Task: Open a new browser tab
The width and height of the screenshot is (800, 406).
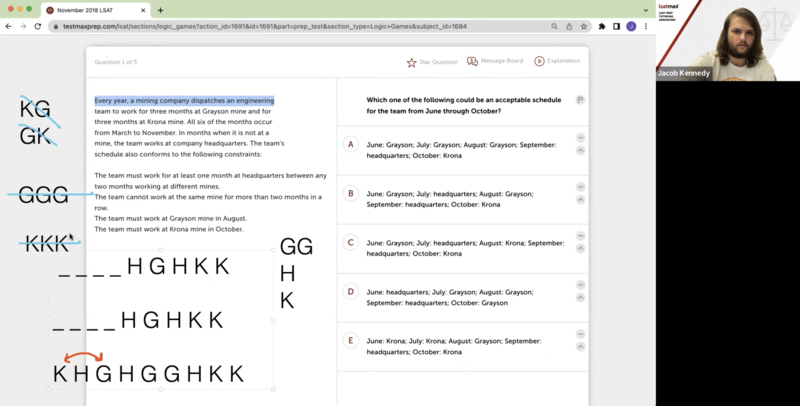Action: click(x=160, y=9)
